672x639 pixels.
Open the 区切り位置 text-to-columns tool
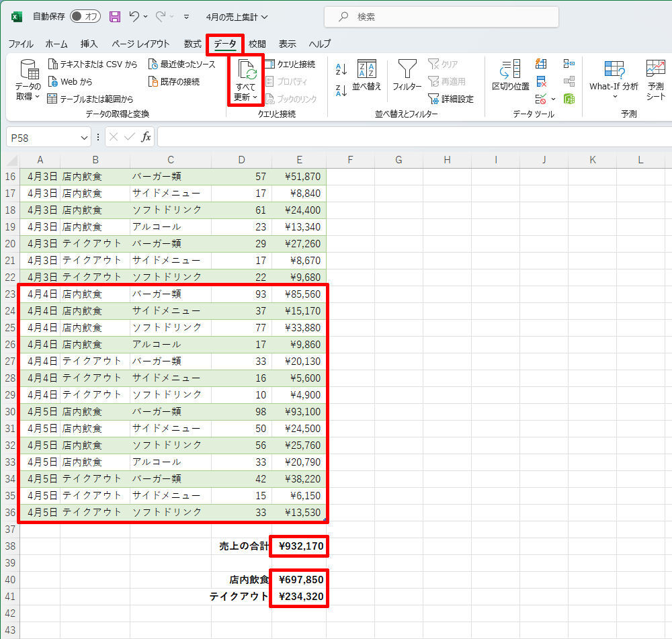click(x=510, y=75)
